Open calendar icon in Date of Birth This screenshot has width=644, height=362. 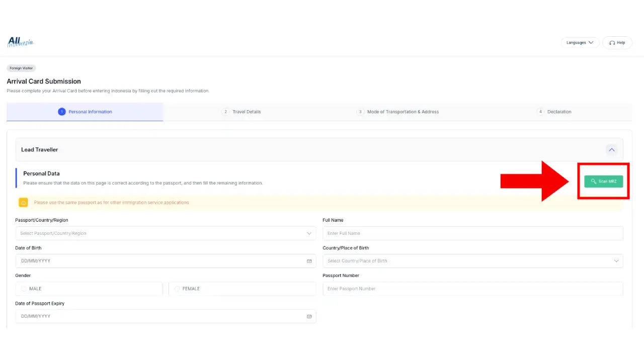pyautogui.click(x=309, y=261)
